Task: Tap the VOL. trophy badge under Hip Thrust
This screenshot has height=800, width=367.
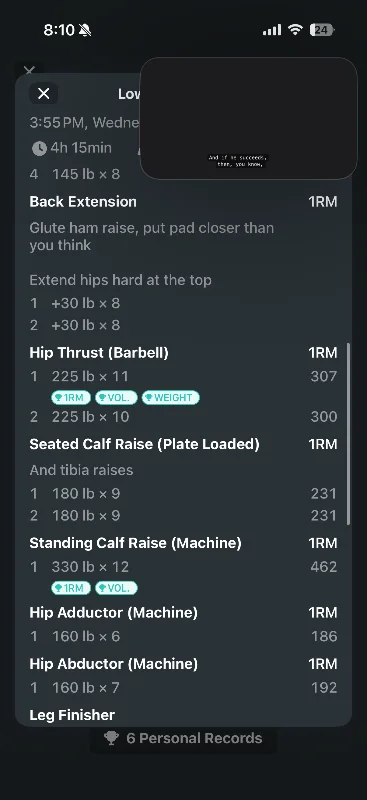Action: (116, 397)
